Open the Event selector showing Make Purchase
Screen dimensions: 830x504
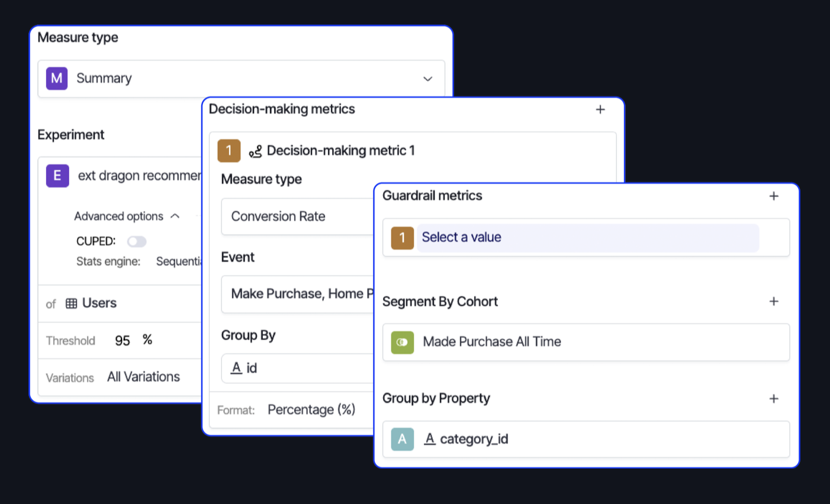[296, 294]
